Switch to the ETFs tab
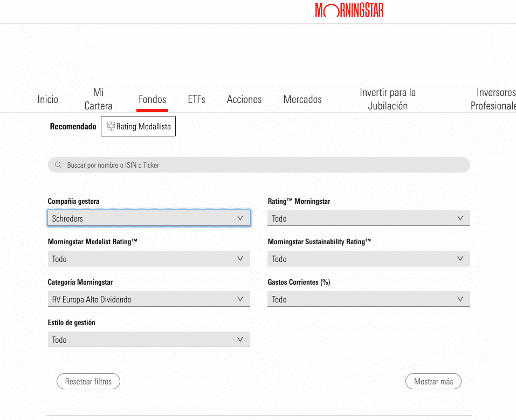Screen dimensions: 516x420 [196, 99]
